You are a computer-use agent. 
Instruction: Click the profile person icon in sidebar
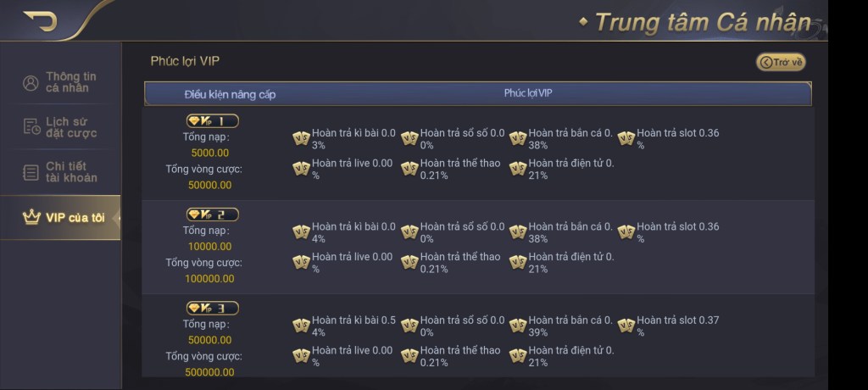pos(31,83)
